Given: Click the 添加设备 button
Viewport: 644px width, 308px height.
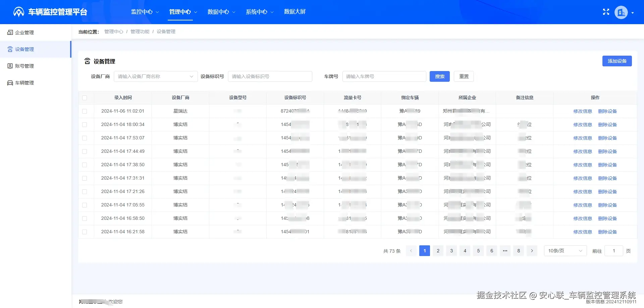Looking at the screenshot, I should [x=617, y=61].
